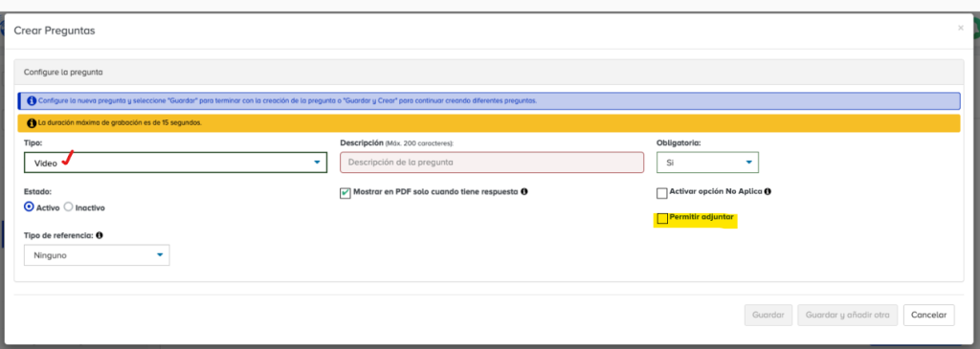Close the Crear Preguntas dialog with X
This screenshot has width=980, height=349.
(961, 28)
